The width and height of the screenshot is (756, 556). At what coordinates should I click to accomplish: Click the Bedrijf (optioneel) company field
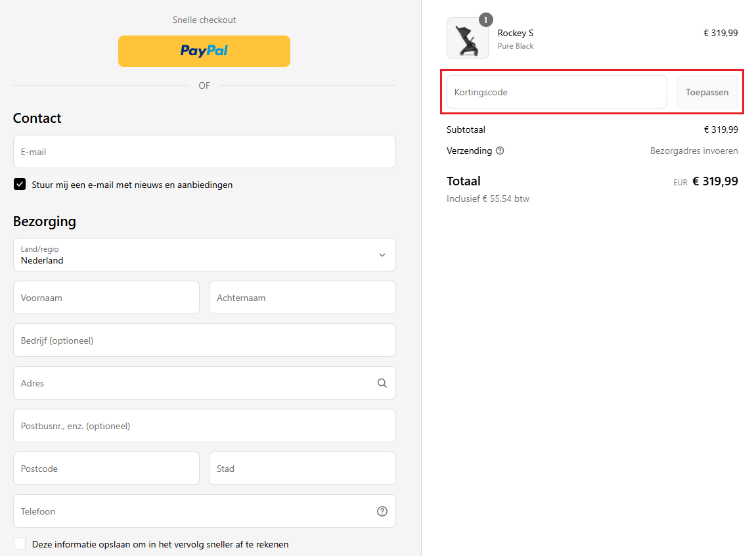(x=204, y=340)
